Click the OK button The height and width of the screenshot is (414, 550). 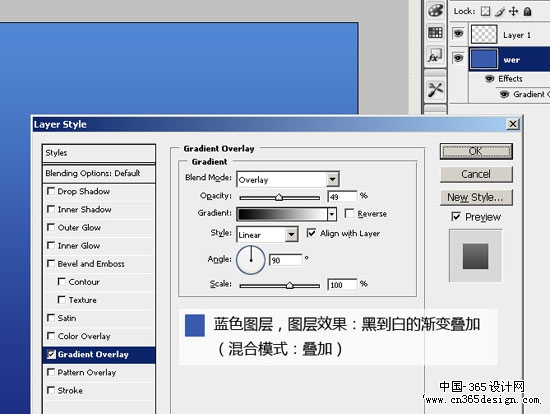pyautogui.click(x=476, y=151)
